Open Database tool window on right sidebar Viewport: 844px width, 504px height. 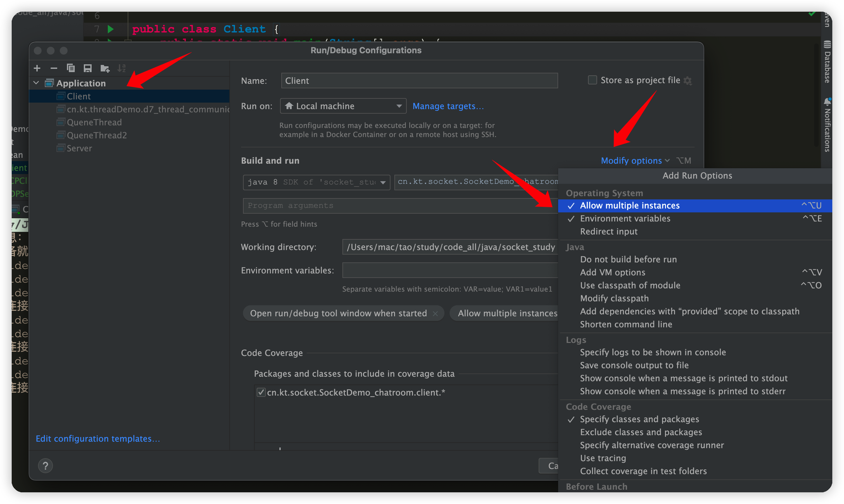tap(828, 62)
